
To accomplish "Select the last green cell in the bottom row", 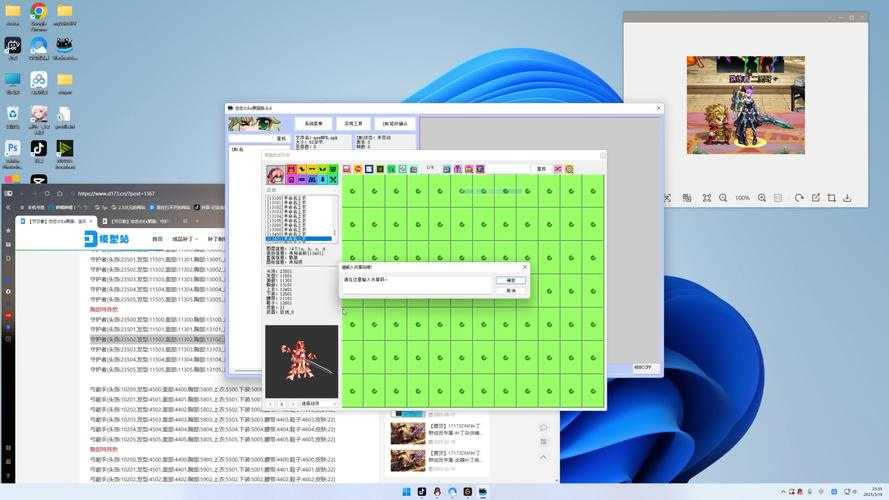I will [593, 391].
